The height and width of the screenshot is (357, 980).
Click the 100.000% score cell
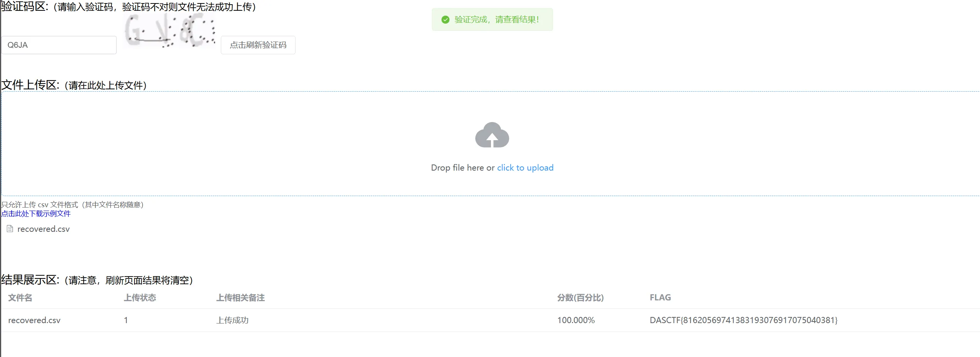576,320
